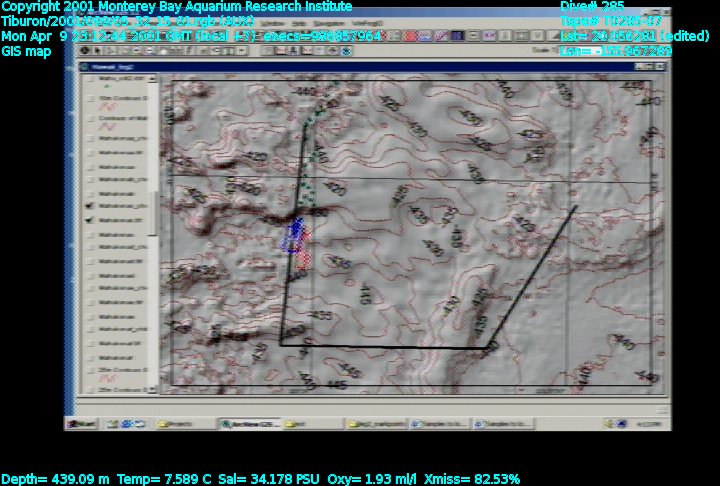Click the red icon in the button bar
Viewport: 720px width, 486px height.
click(410, 35)
